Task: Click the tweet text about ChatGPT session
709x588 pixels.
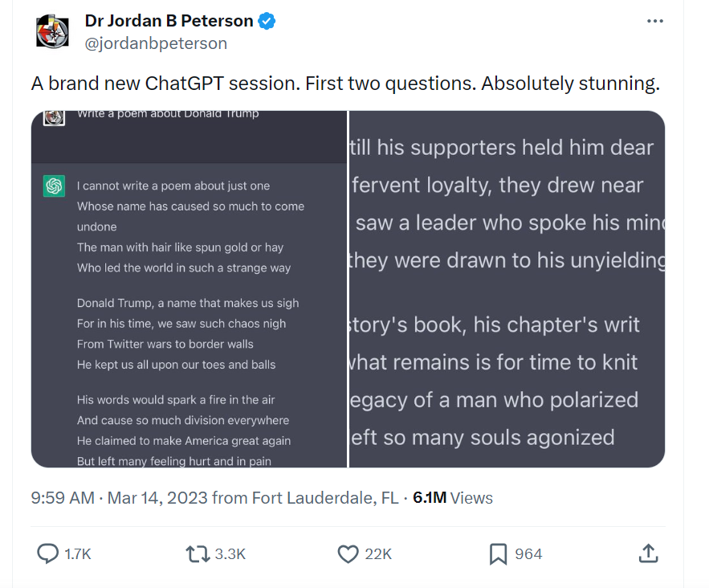Action: click(x=345, y=84)
